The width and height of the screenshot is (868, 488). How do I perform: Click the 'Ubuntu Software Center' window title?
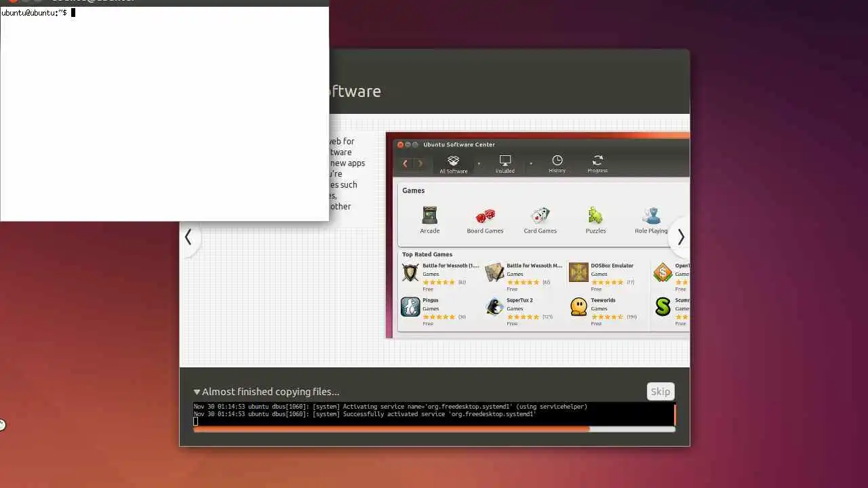(459, 144)
